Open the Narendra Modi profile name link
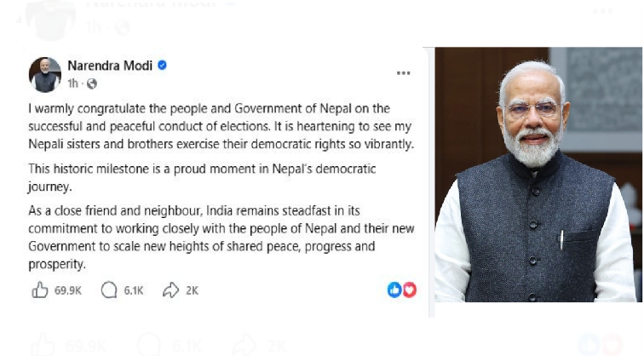The image size is (644, 356). coord(111,66)
